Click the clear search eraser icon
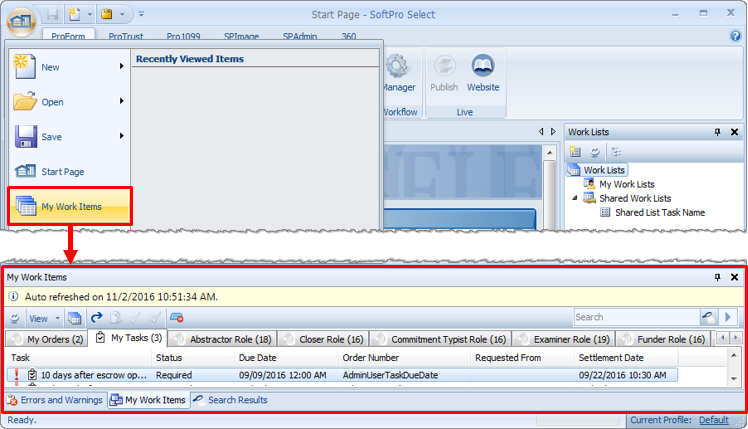The height and width of the screenshot is (429, 748). (708, 317)
